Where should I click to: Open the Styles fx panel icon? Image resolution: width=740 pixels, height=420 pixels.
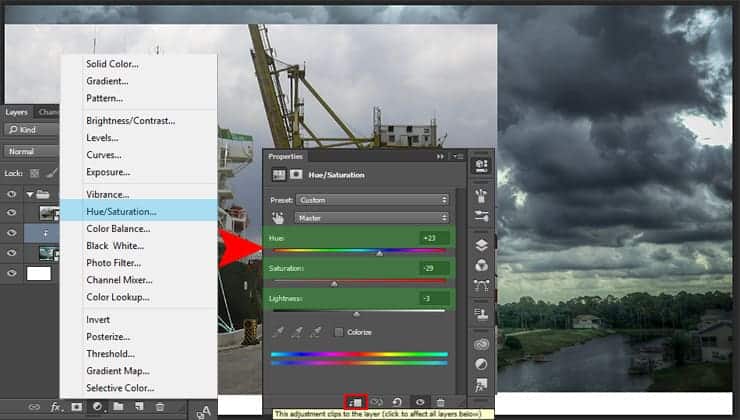point(481,385)
